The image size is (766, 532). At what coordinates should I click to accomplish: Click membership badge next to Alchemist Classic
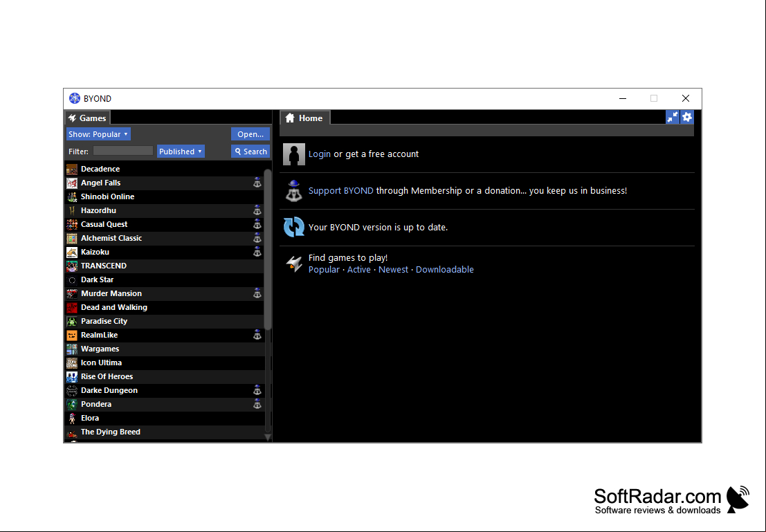257,238
